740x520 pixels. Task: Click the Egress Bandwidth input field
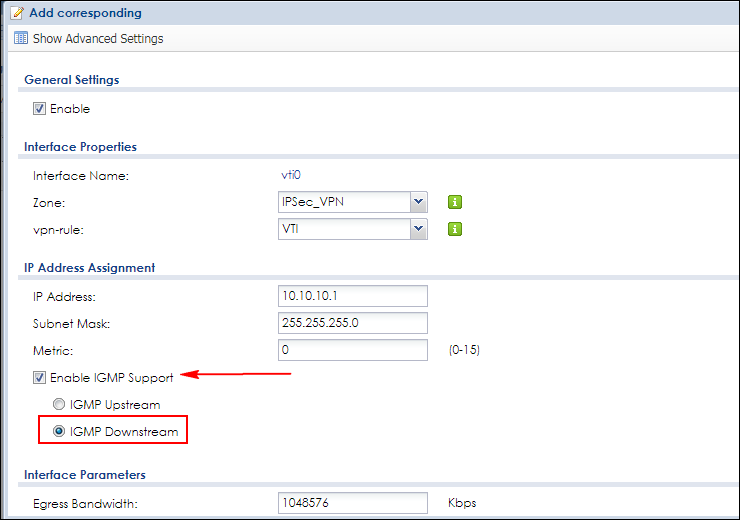[x=352, y=503]
